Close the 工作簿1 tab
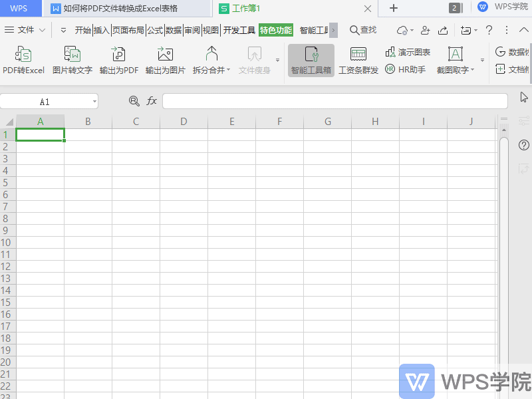This screenshot has height=399, width=532. [x=368, y=9]
